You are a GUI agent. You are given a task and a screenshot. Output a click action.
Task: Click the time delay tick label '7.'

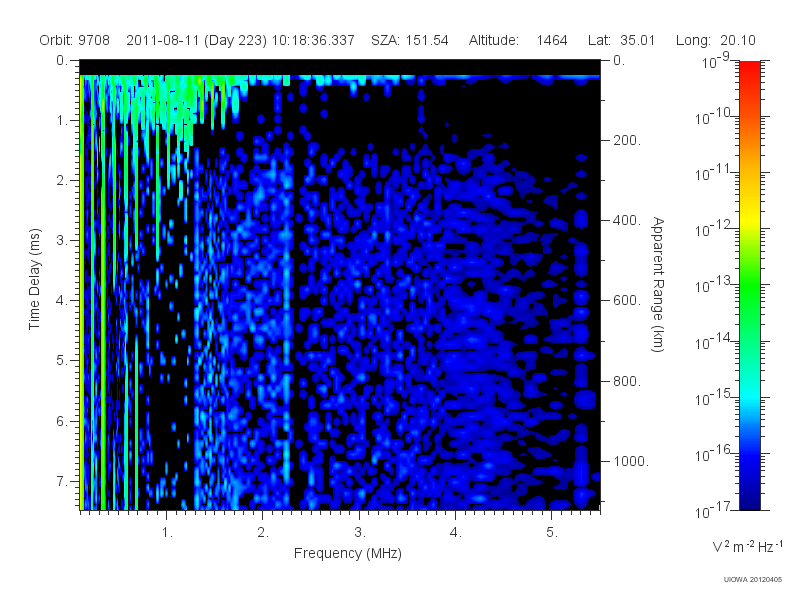coord(62,481)
